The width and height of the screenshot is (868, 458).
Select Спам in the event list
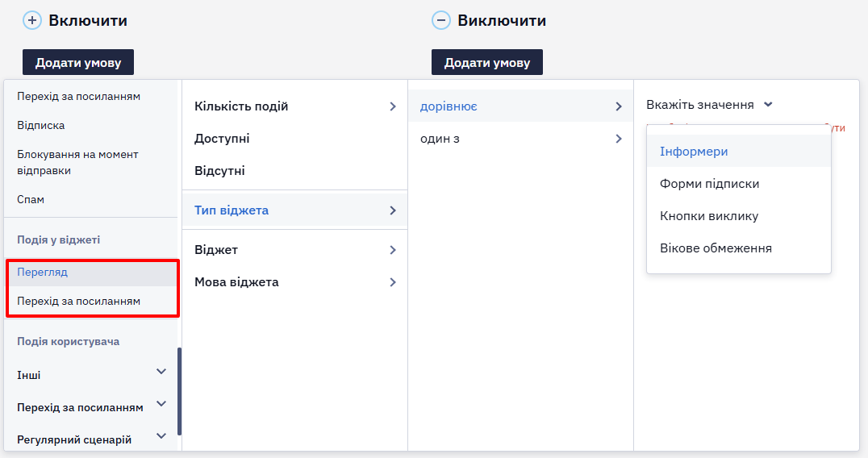coord(31,200)
